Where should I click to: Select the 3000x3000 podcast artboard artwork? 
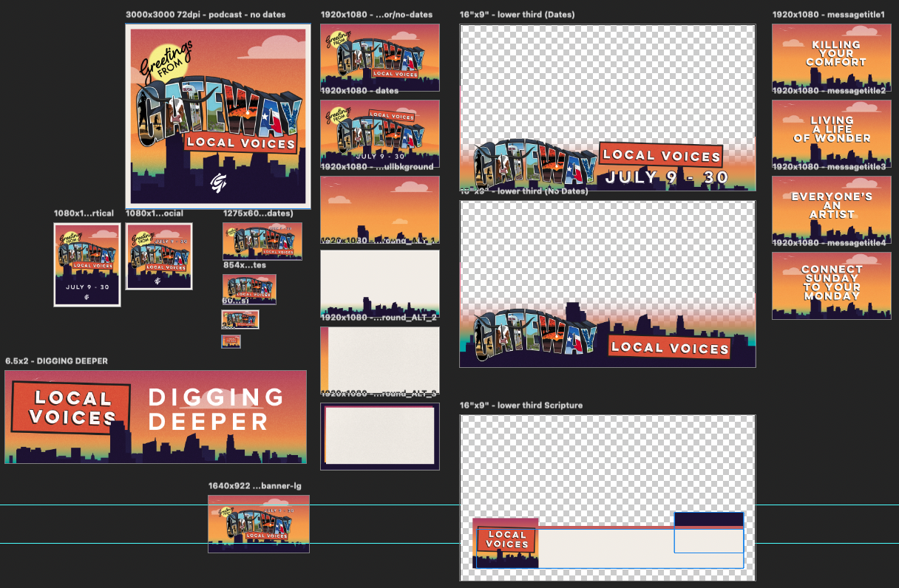click(218, 116)
